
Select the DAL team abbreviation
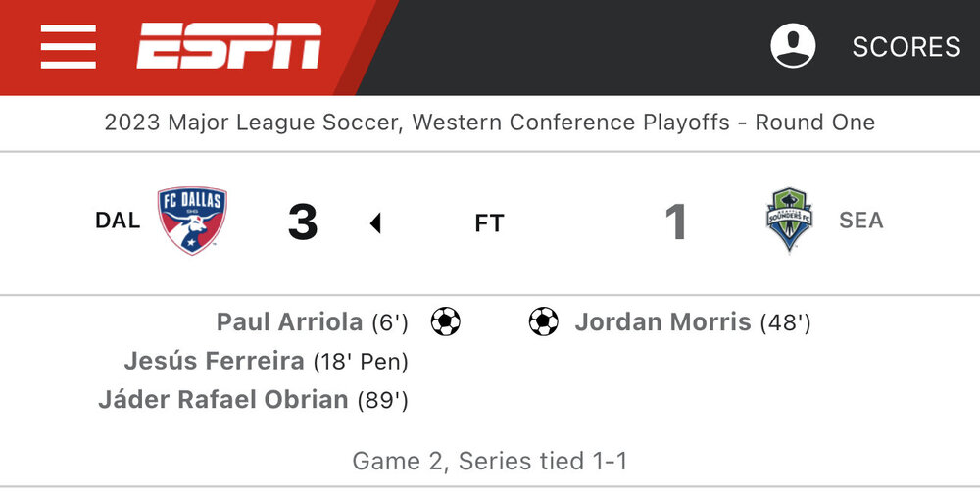click(118, 222)
